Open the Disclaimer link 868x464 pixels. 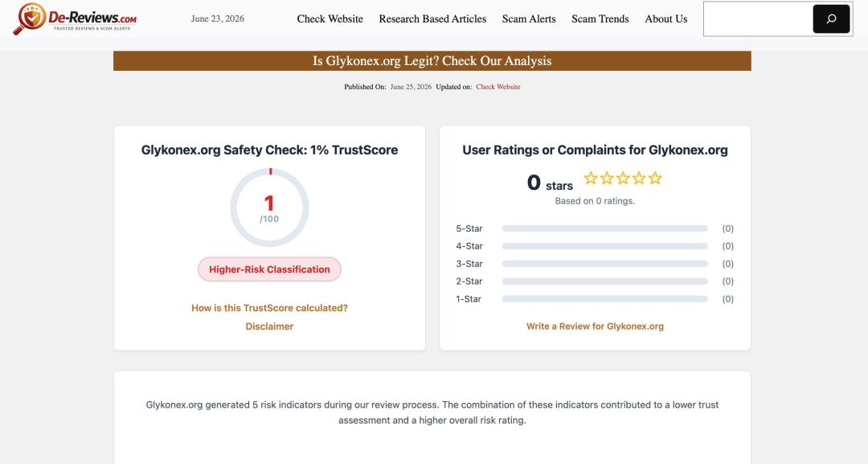click(269, 326)
